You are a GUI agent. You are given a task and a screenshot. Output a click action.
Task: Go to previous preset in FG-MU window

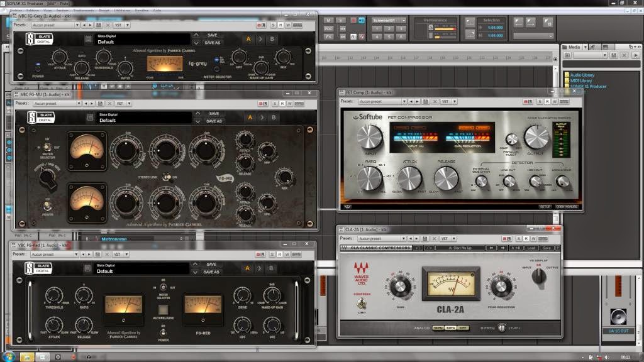click(86, 104)
